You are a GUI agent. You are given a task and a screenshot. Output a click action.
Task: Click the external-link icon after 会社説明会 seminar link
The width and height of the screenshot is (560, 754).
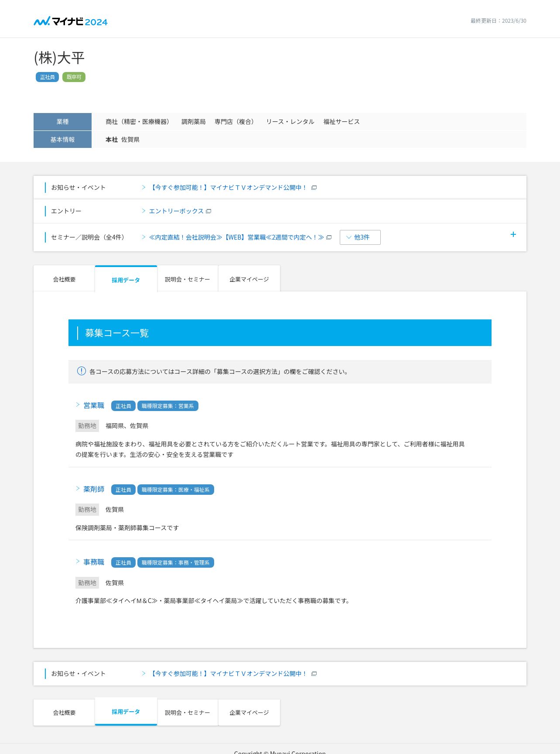(x=329, y=237)
